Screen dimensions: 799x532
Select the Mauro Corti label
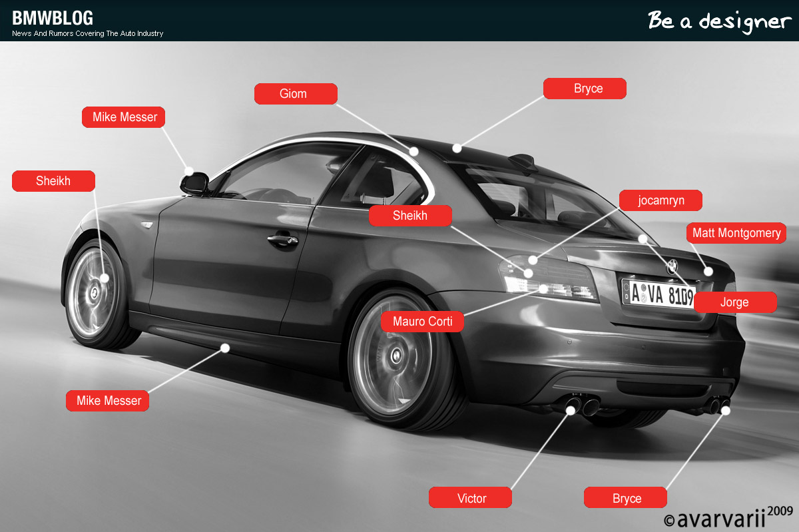[422, 322]
